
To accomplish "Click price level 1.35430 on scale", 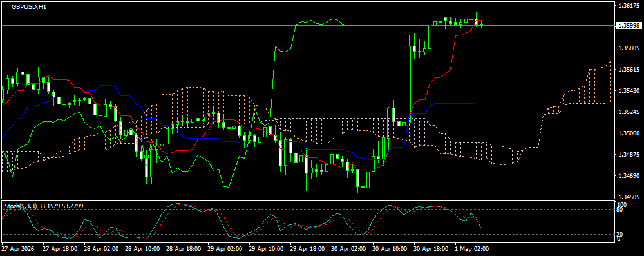I will (x=629, y=91).
